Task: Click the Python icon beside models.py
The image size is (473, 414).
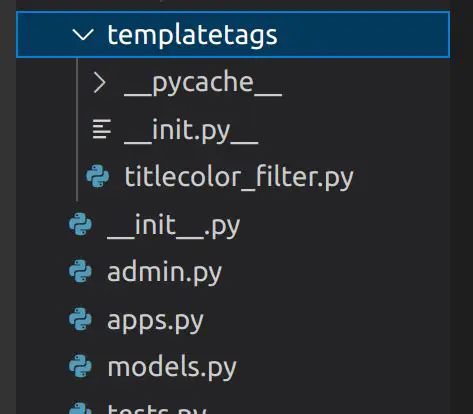Action: [80, 366]
